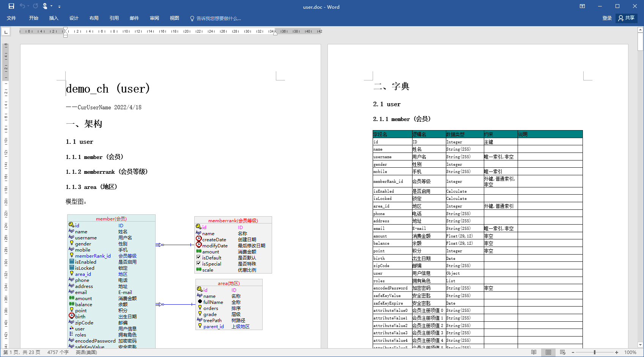This screenshot has height=357, width=644.
Task: Switch to the 邮件 ribbon tab
Action: pyautogui.click(x=134, y=18)
